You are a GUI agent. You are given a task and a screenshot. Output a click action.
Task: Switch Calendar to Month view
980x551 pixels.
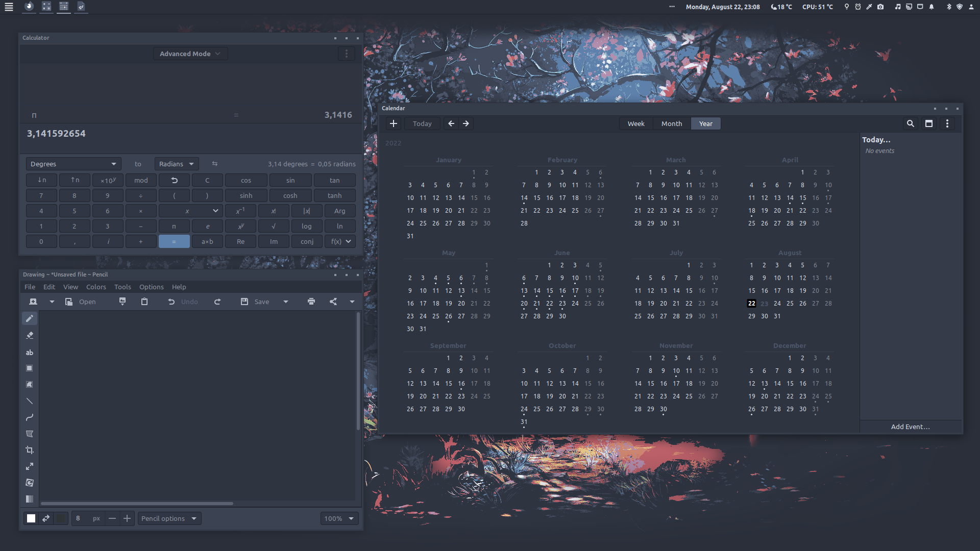click(671, 123)
